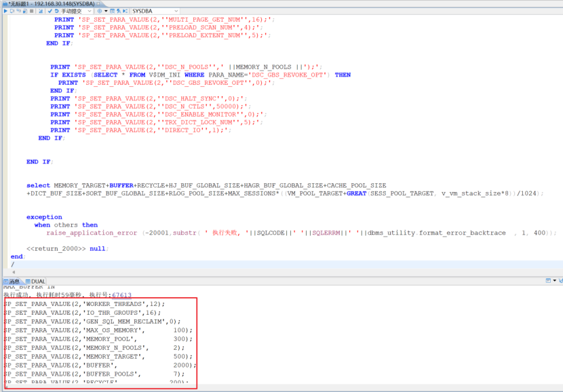Click the exception keyword line
Image resolution: width=563 pixels, height=392 pixels.
(44, 217)
